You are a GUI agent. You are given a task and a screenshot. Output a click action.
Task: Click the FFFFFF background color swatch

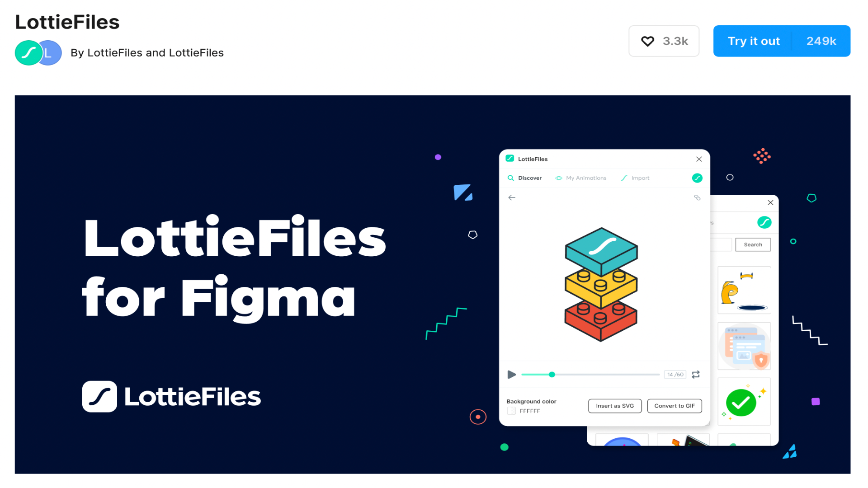pos(511,411)
